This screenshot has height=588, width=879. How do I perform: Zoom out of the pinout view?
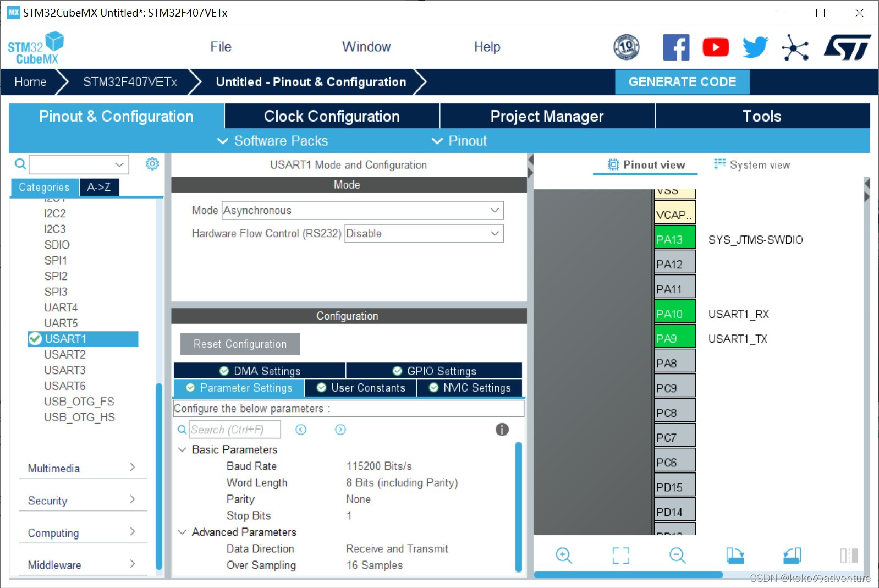coord(678,556)
